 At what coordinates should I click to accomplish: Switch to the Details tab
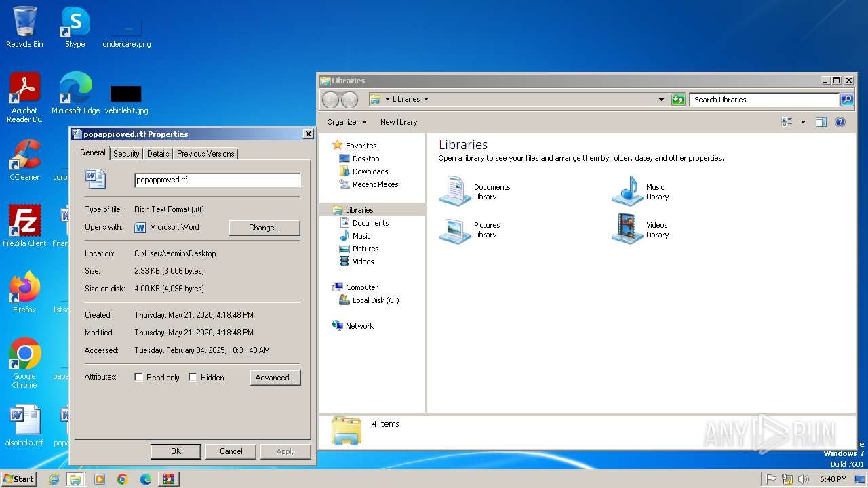[x=158, y=154]
